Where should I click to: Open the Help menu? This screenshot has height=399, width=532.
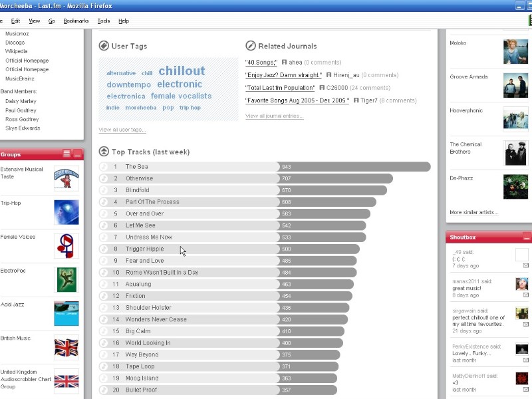[124, 21]
